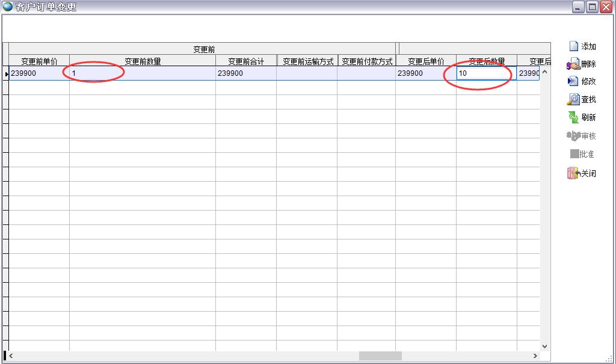Viewport: 616px width, 364px height.
Task: Select the row indicator arrow of first row
Action: tap(6, 73)
